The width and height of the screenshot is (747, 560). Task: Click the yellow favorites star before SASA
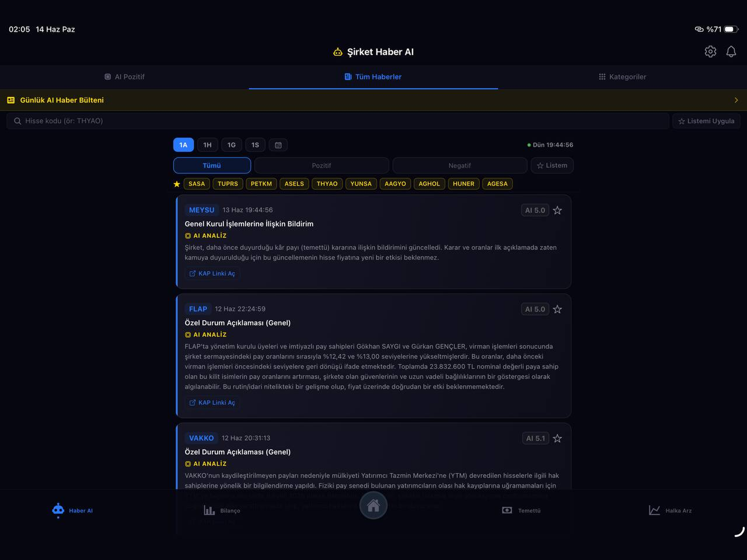coord(177,184)
